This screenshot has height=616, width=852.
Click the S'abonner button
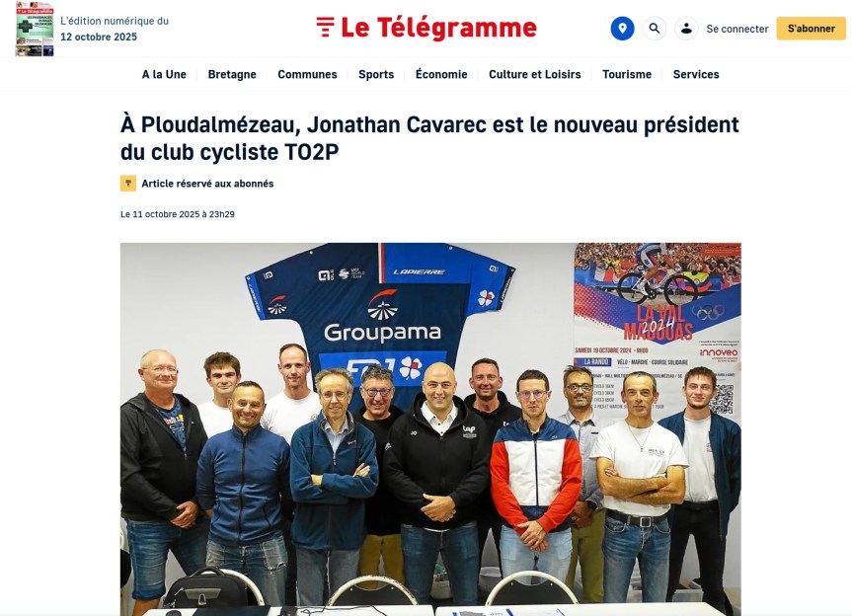(x=811, y=29)
